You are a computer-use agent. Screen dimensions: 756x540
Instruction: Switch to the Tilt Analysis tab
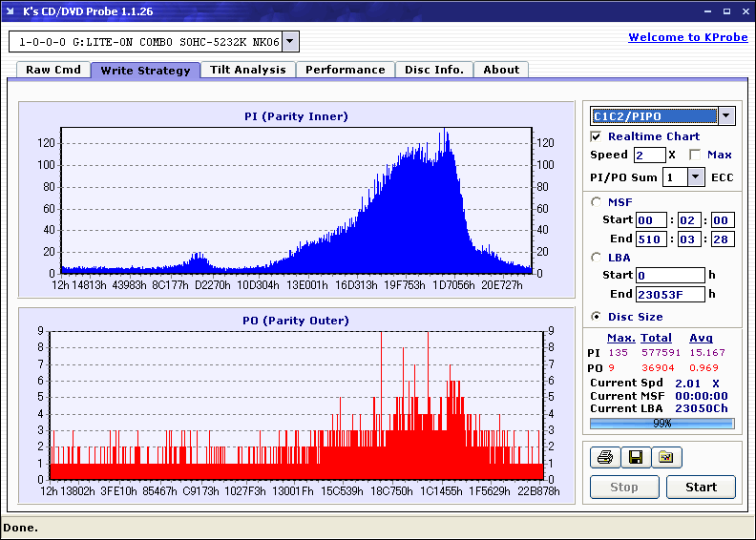[x=248, y=70]
